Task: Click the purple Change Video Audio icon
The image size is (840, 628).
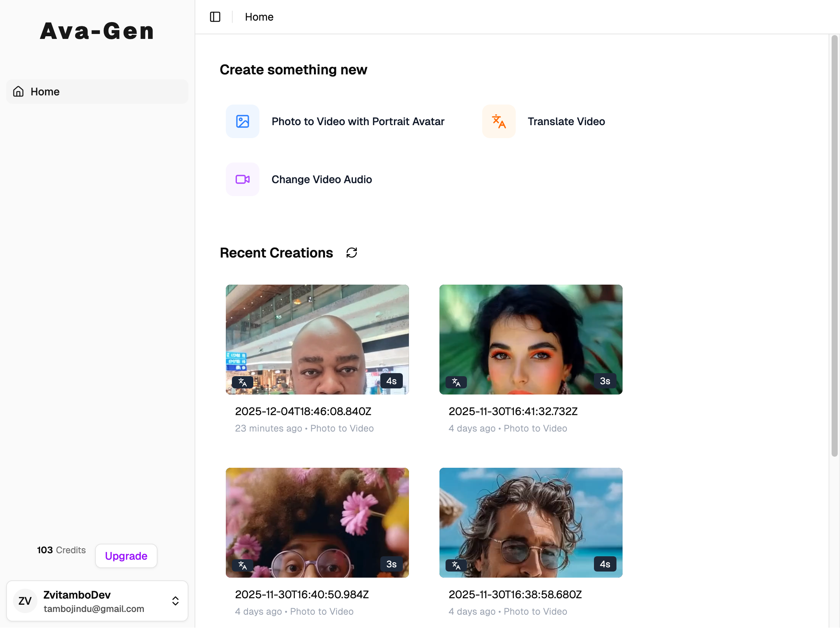Action: click(243, 179)
